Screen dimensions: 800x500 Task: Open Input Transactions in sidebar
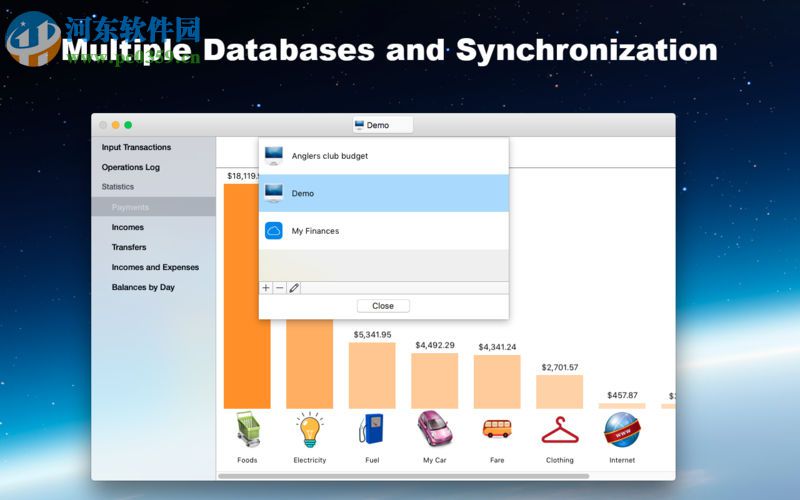[x=136, y=147]
